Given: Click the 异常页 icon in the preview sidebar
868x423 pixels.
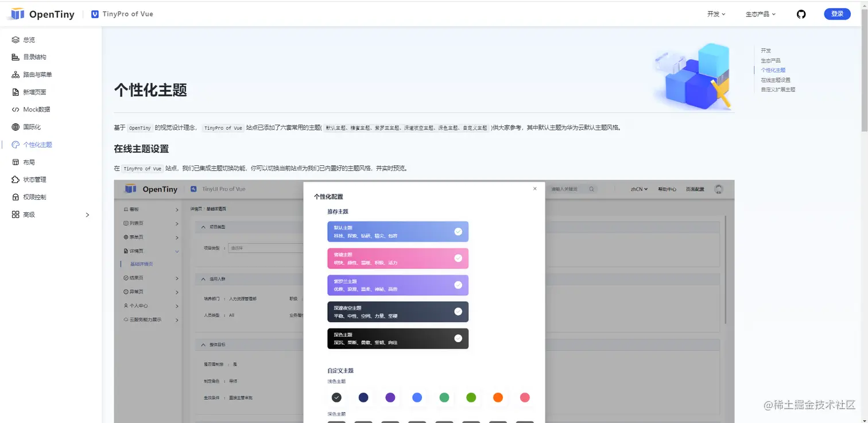Looking at the screenshot, I should point(126,292).
